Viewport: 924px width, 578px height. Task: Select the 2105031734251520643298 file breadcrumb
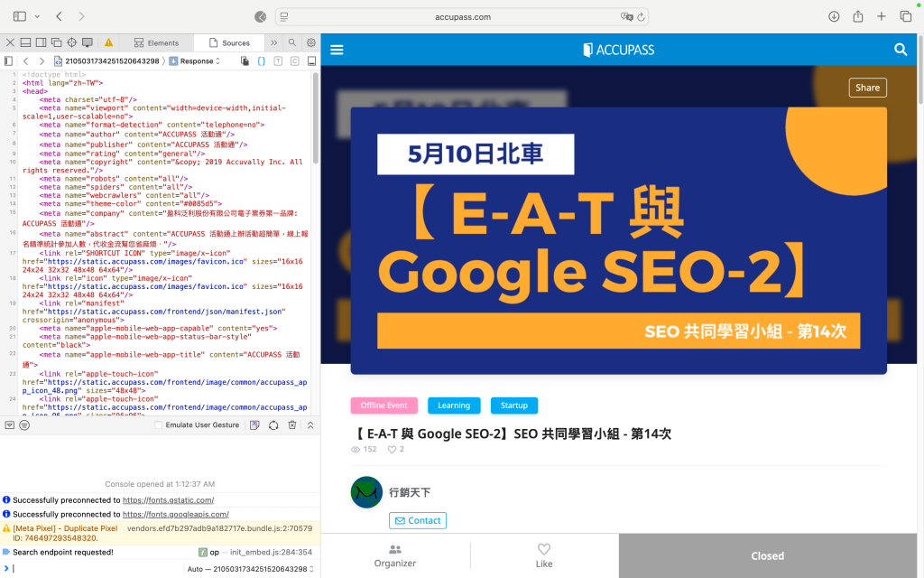[106, 61]
